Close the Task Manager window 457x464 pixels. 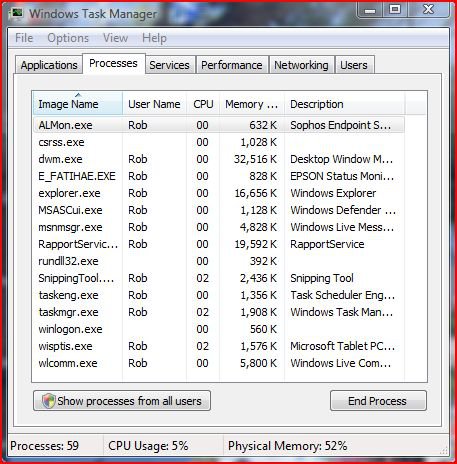pyautogui.click(x=428, y=9)
